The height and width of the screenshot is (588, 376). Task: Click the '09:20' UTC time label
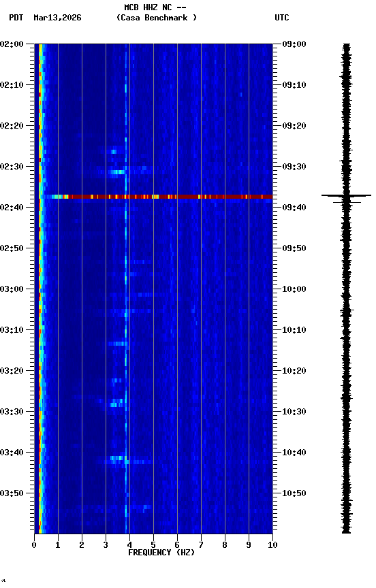point(294,126)
